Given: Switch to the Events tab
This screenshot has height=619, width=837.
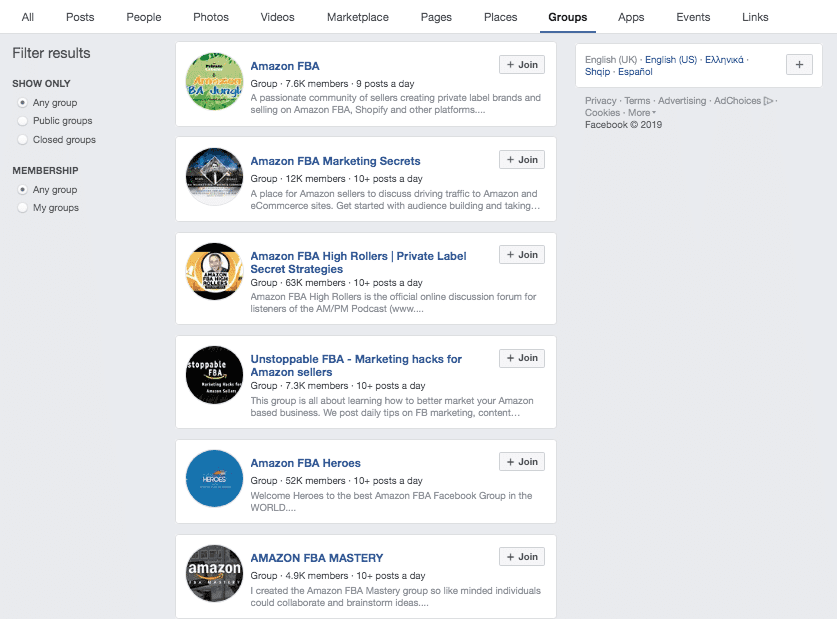Looking at the screenshot, I should coord(693,17).
